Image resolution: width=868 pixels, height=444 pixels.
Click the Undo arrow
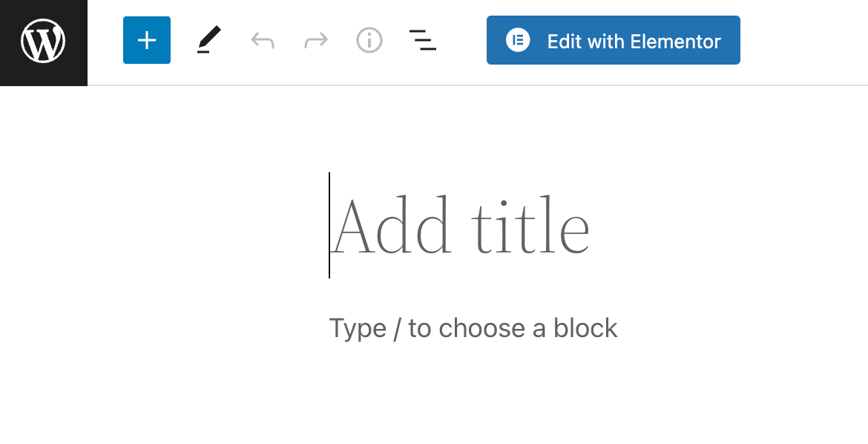[263, 40]
